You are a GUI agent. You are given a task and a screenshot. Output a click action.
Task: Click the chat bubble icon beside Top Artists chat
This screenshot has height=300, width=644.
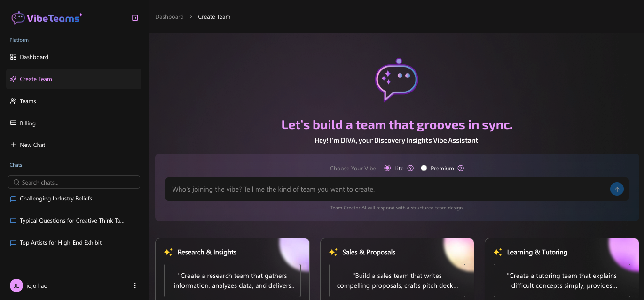13,243
